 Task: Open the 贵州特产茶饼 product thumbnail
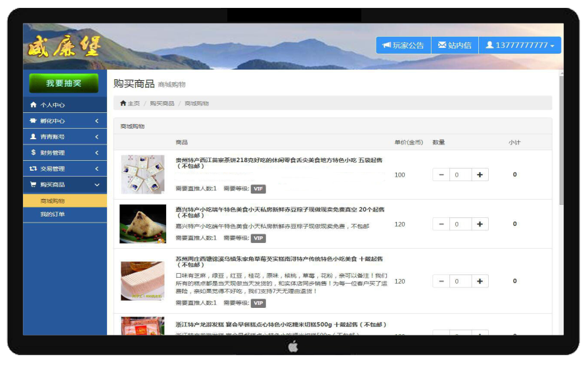(x=143, y=174)
